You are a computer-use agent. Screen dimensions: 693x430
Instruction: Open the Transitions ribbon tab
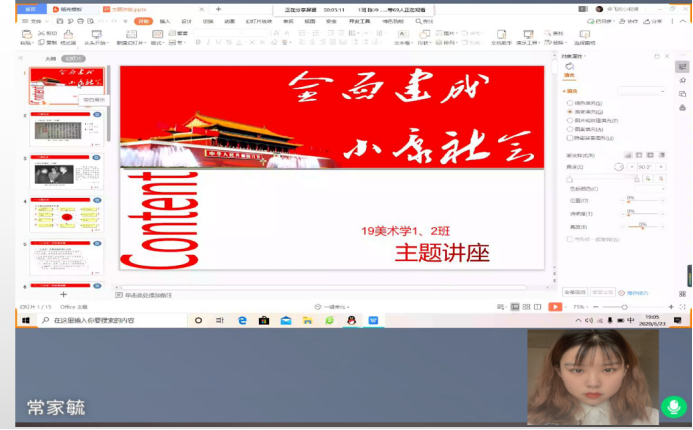[x=208, y=21]
